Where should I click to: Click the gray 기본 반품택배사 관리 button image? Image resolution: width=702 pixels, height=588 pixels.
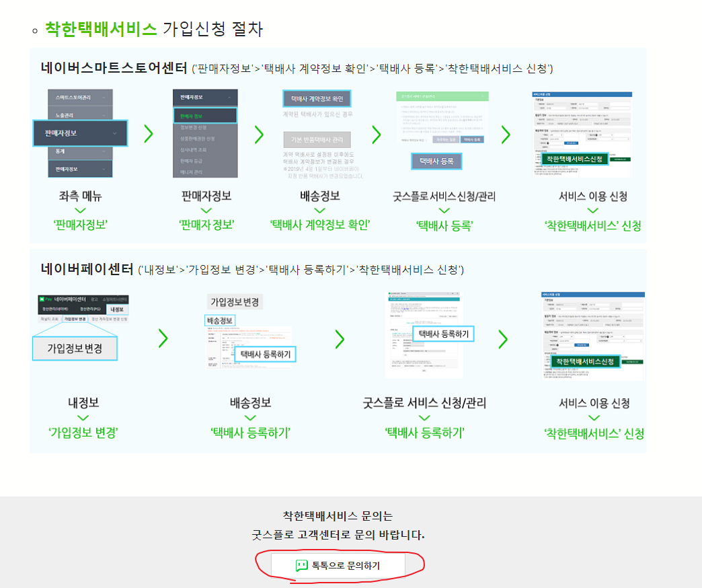click(x=317, y=140)
